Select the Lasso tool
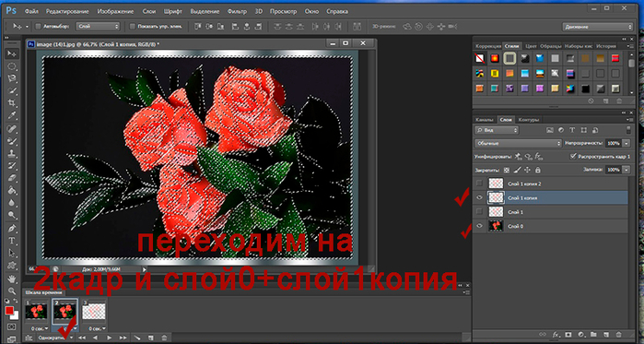Viewport: 644px width, 344px height. click(x=12, y=78)
